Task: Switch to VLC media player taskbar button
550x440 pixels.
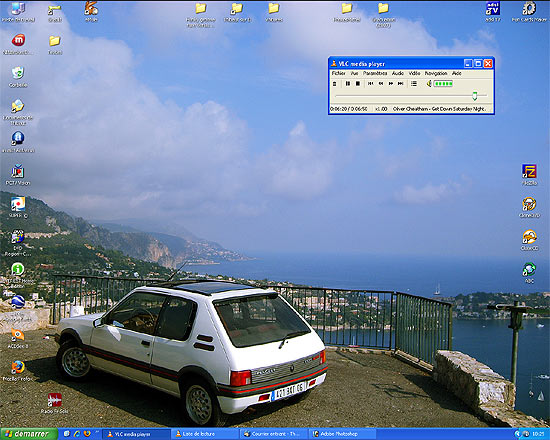Action: (x=137, y=434)
